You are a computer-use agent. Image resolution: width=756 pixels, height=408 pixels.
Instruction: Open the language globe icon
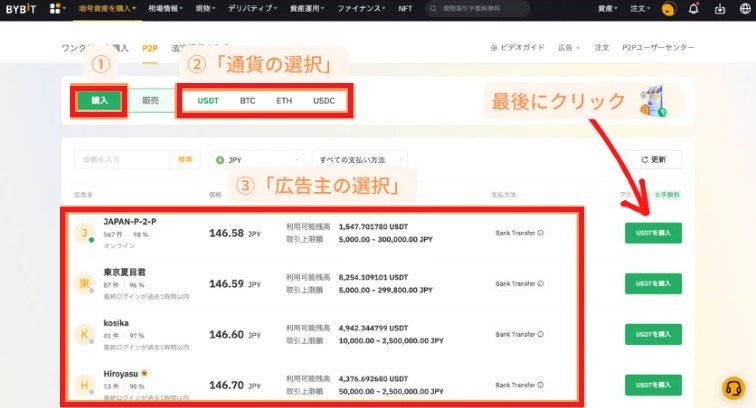[745, 9]
